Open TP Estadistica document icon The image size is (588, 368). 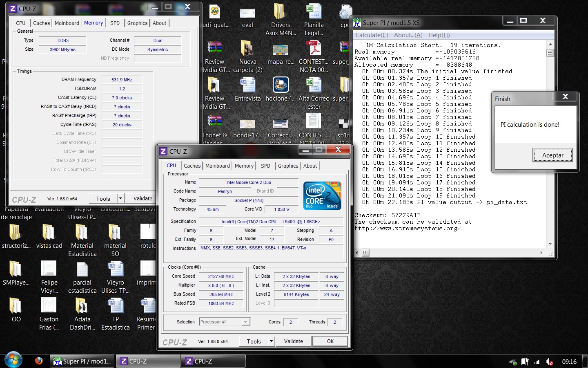pyautogui.click(x=115, y=306)
